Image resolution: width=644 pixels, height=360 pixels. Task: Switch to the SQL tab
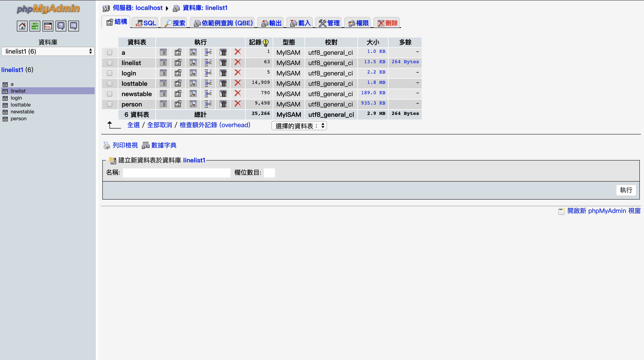[145, 23]
